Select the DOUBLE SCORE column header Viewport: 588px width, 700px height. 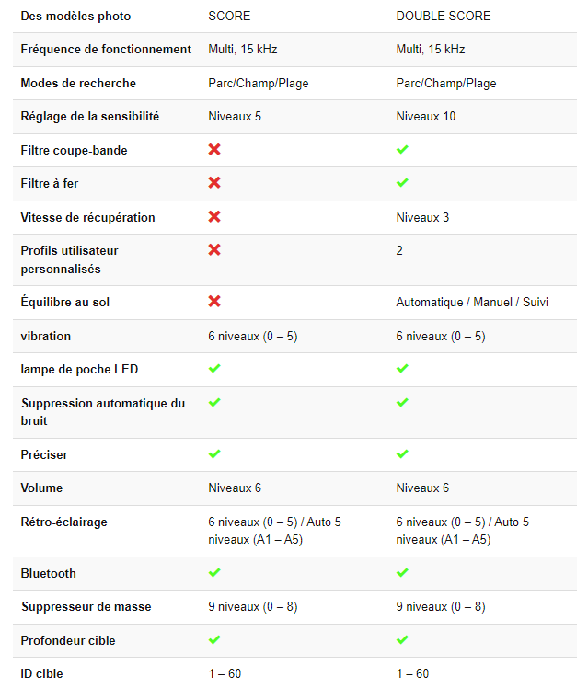[x=443, y=17]
